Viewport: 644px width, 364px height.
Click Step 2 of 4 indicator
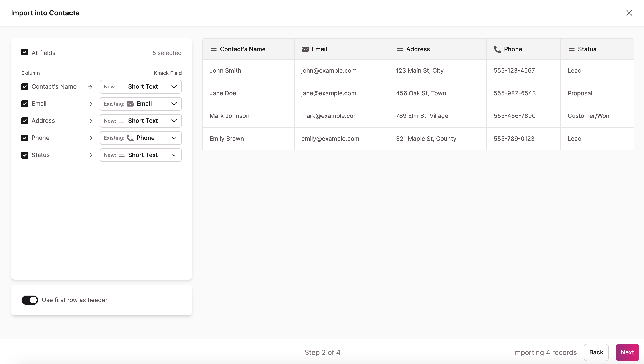(x=322, y=352)
